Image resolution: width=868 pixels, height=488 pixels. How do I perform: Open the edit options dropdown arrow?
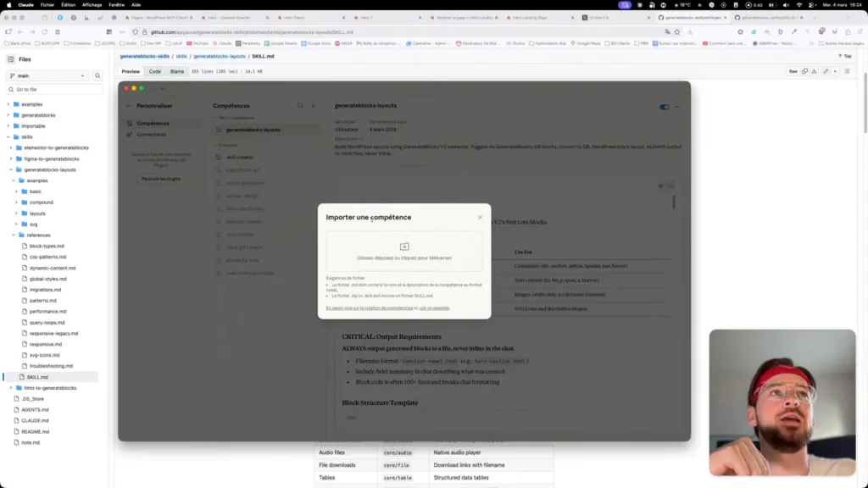[835, 71]
